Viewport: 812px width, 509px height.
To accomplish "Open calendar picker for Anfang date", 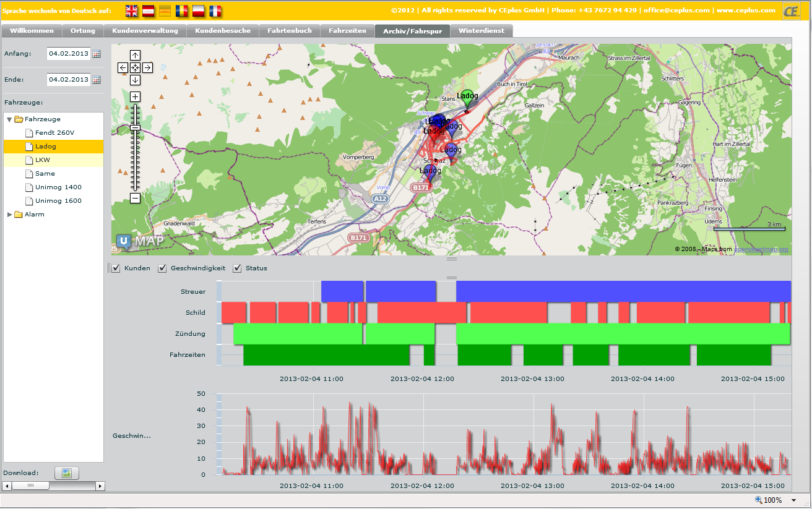I will 97,54.
